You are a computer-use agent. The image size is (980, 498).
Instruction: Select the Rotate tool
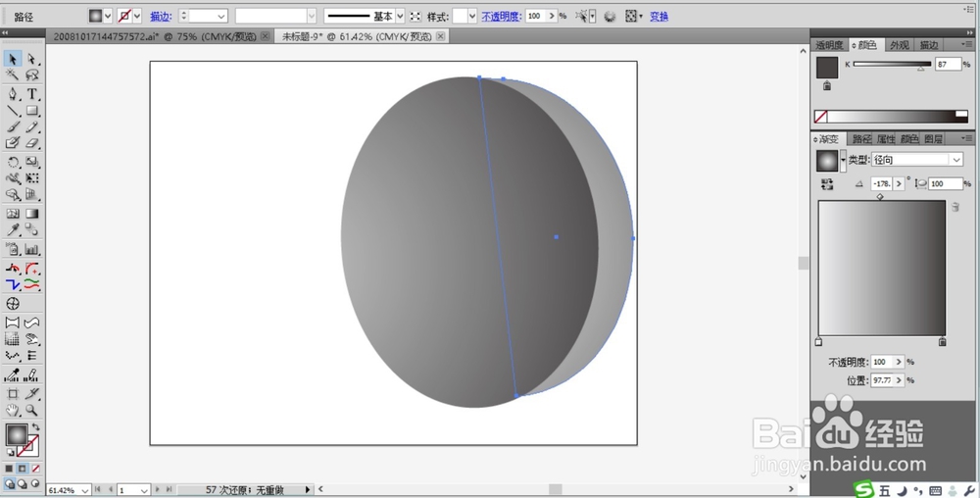(13, 163)
